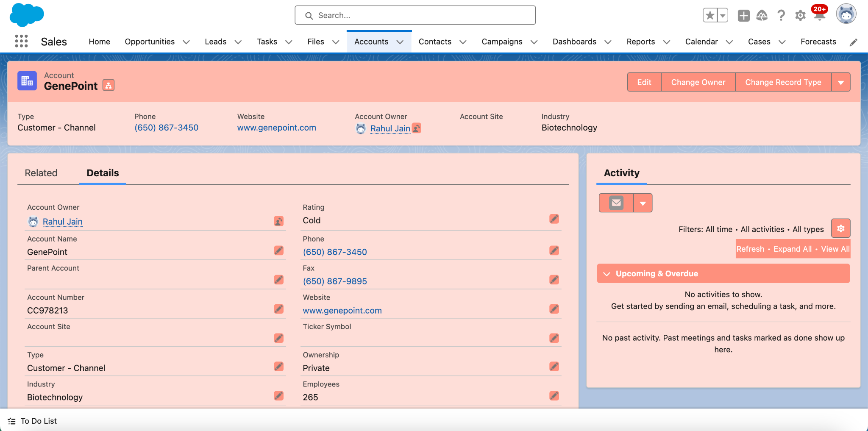Viewport: 868px width, 431px height.
Task: Edit the Account Site field pencil
Action: [278, 338]
